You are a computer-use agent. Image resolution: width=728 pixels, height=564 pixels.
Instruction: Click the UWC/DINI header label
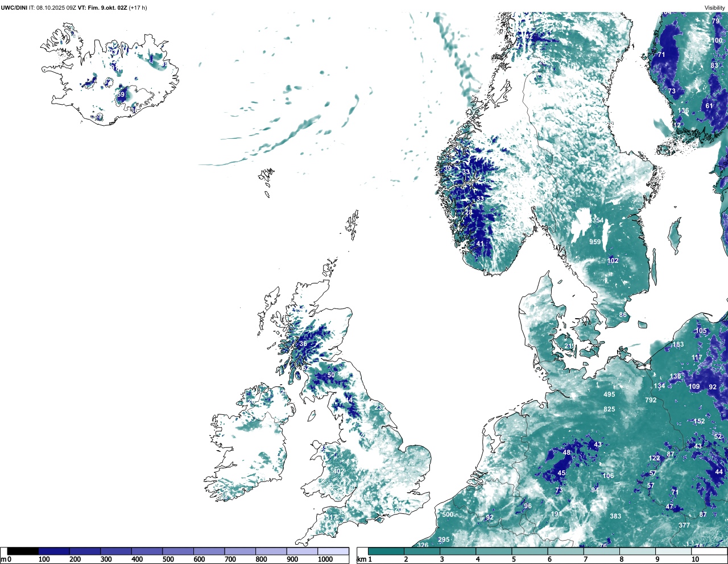[x=14, y=8]
